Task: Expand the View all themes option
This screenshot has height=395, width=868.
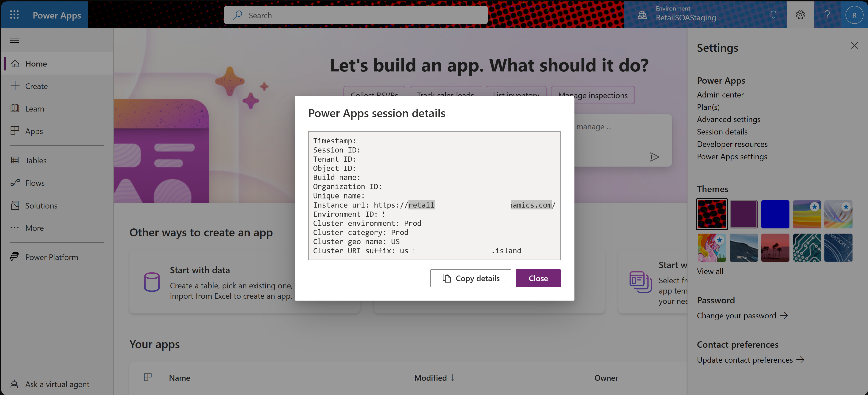Action: pyautogui.click(x=710, y=271)
